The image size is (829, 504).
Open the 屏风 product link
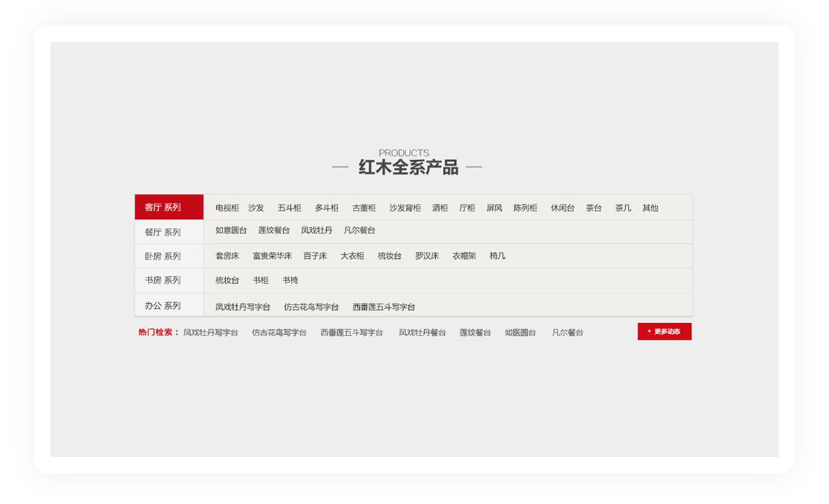click(495, 208)
